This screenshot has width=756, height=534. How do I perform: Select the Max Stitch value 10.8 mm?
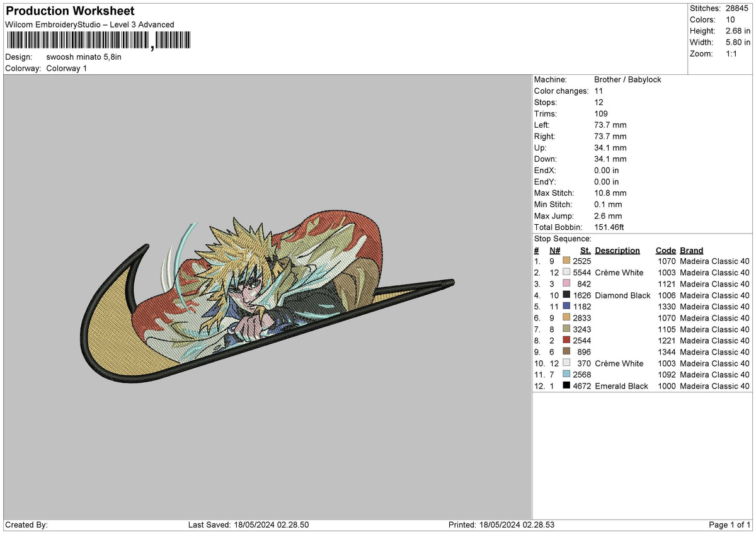click(610, 193)
